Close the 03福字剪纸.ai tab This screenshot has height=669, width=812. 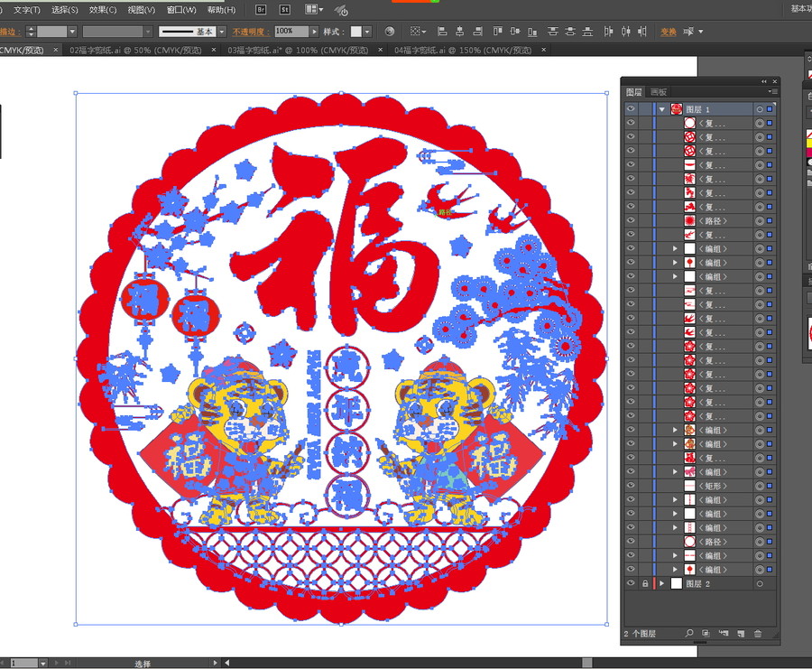(x=380, y=50)
